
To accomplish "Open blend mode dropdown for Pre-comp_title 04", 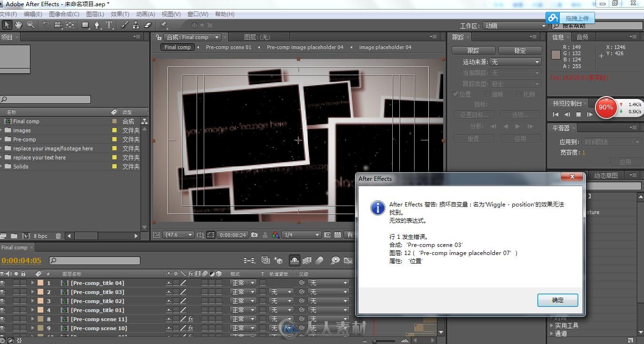I will pos(243,283).
